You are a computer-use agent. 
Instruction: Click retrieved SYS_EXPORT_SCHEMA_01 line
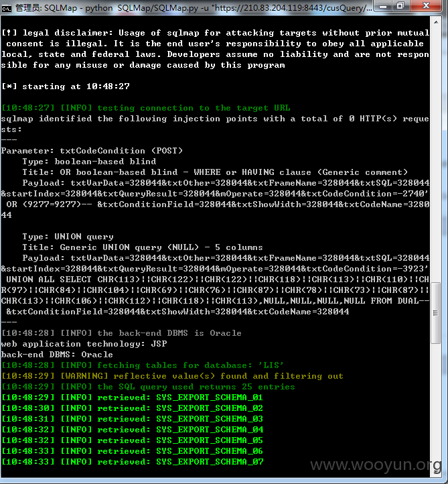point(132,398)
